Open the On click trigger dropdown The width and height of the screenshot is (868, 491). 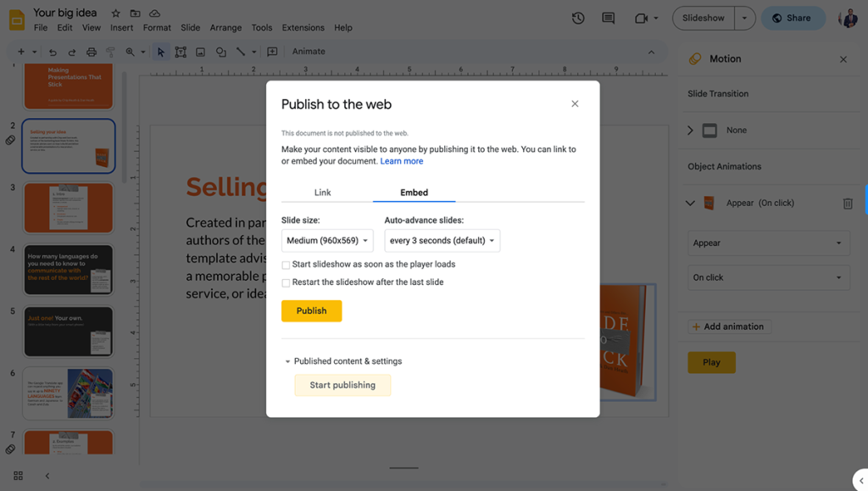click(x=768, y=277)
